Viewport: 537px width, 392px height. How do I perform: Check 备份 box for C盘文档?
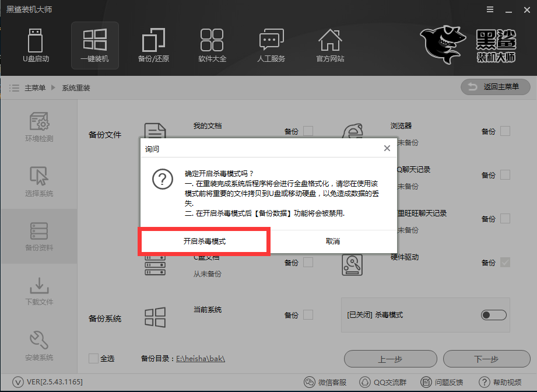[x=308, y=262]
